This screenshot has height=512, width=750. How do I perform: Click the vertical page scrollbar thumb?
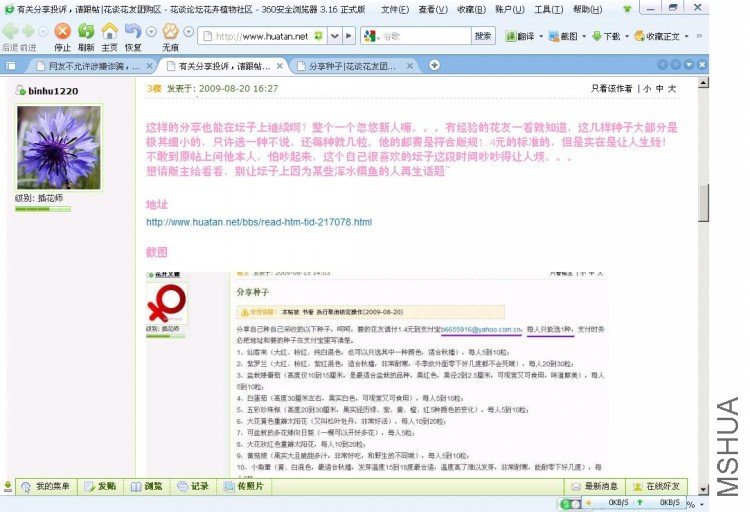pos(703,202)
